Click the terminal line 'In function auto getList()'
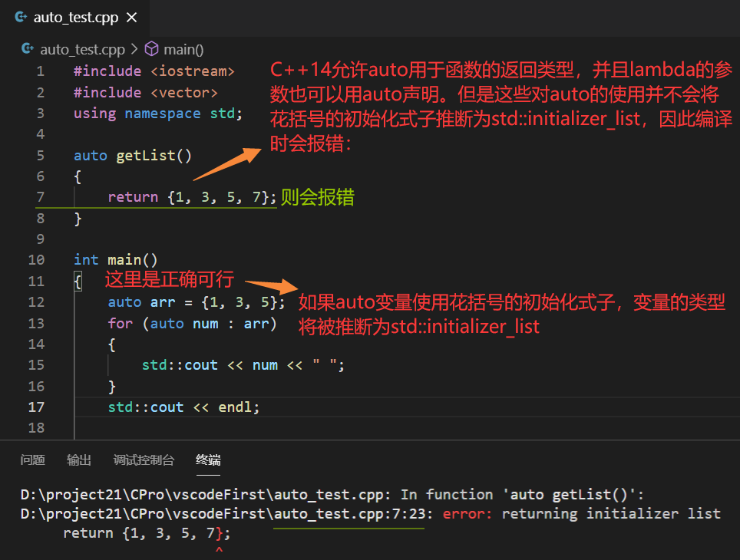 tap(332, 495)
